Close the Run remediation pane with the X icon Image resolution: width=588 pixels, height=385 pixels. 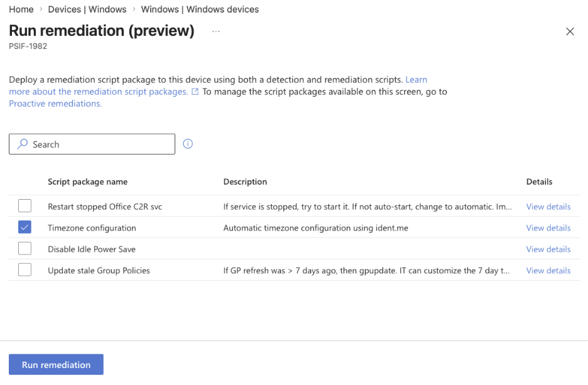tap(570, 31)
